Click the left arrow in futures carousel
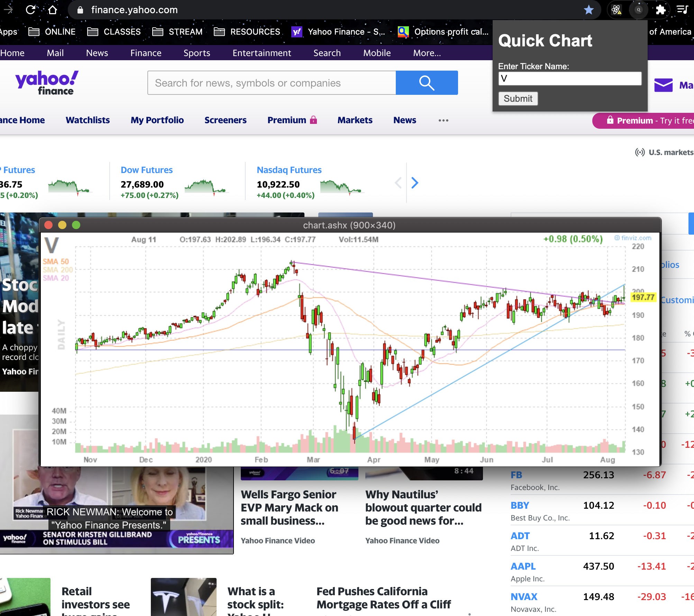 click(398, 183)
